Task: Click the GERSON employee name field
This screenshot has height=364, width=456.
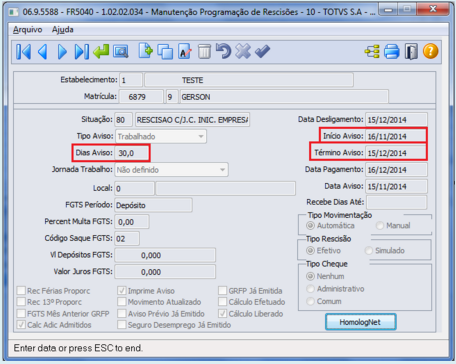Action: [284, 97]
